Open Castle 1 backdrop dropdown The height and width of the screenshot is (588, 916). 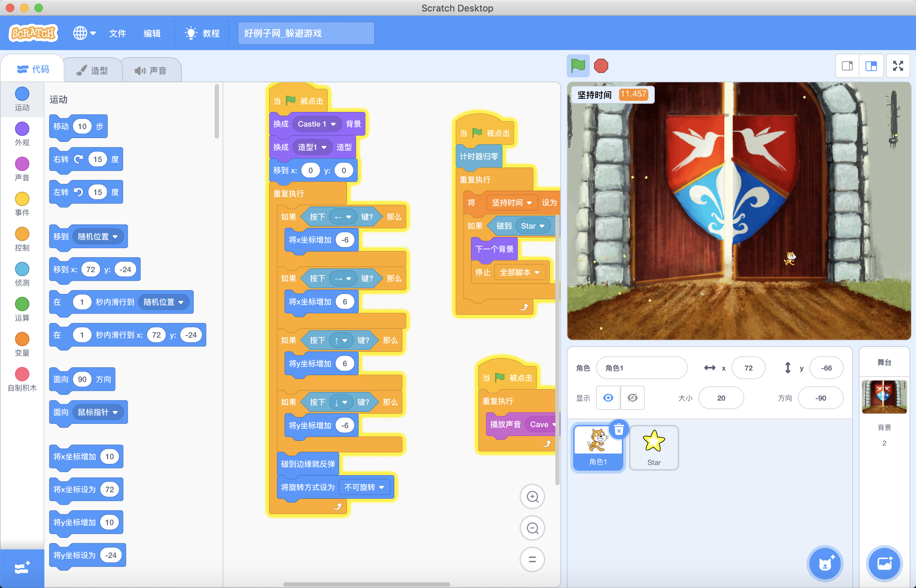pos(317,124)
